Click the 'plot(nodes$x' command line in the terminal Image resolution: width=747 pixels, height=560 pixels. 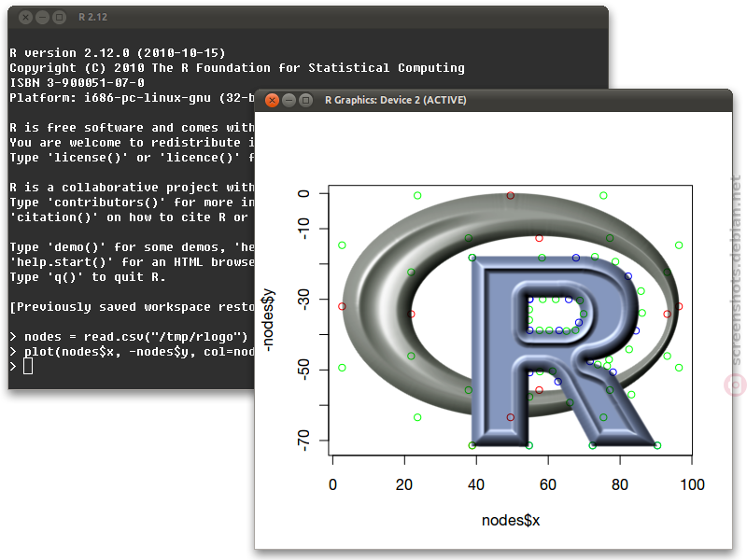[133, 352]
